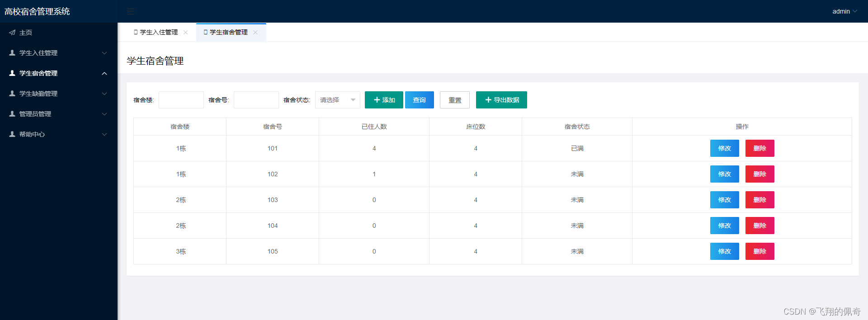Open the 宿舍状态 请选择 dropdown
The width and height of the screenshot is (868, 320).
point(338,100)
